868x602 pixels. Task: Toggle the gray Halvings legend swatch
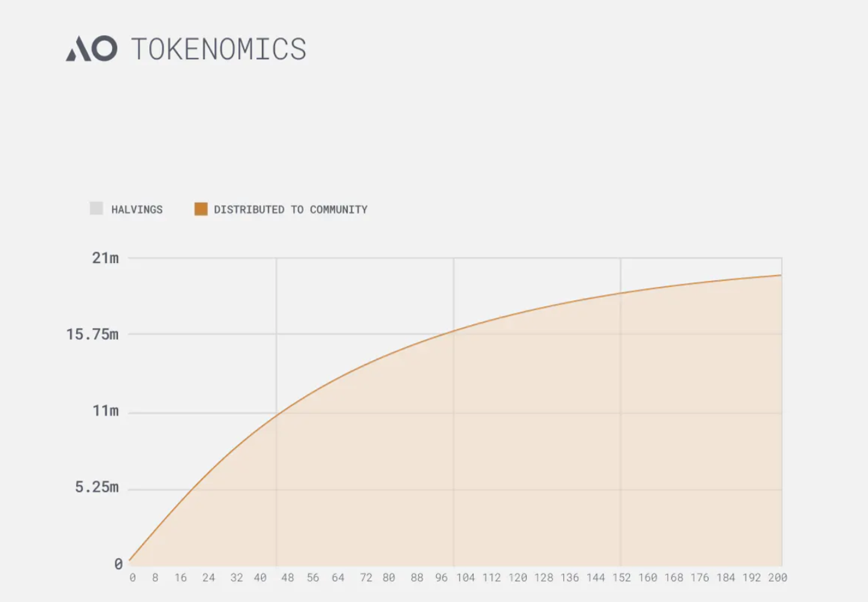96,208
